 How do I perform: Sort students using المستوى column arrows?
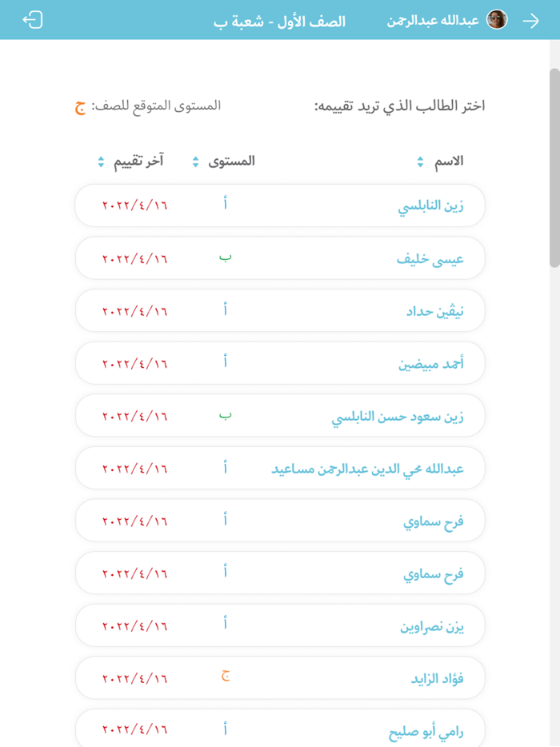(194, 161)
